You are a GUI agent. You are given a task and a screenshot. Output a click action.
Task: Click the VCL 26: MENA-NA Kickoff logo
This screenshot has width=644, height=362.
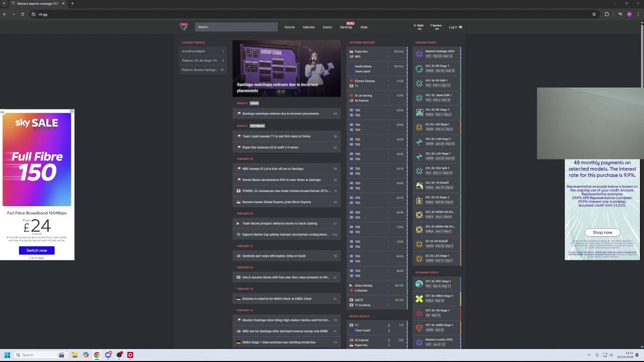pos(419,214)
